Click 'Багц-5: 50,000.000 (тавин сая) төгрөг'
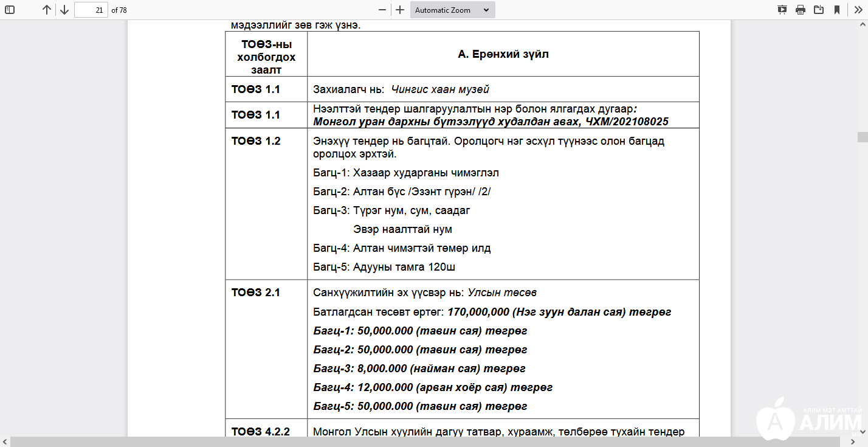This screenshot has height=447, width=868. pos(420,406)
